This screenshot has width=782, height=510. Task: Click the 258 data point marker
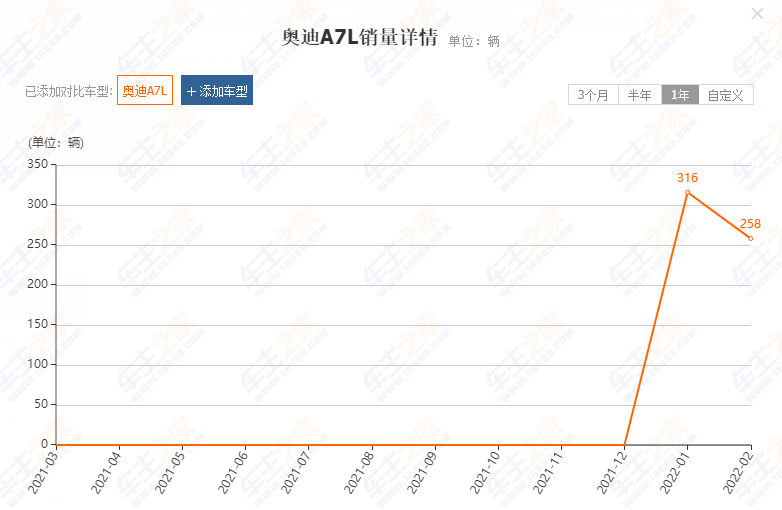click(x=750, y=238)
